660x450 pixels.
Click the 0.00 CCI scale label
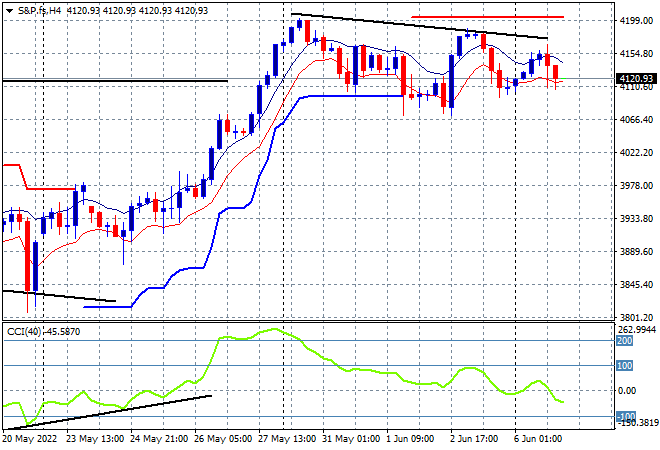627,391
